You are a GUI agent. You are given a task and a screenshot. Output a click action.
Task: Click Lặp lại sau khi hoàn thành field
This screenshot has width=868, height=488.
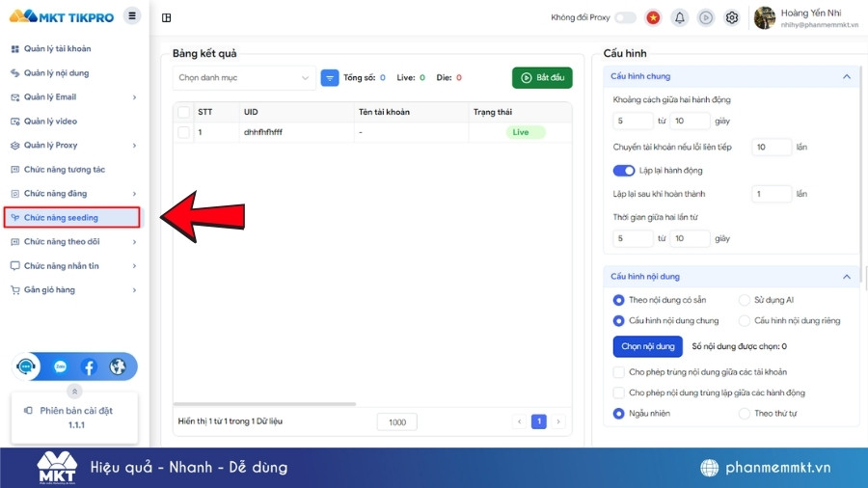coord(772,194)
